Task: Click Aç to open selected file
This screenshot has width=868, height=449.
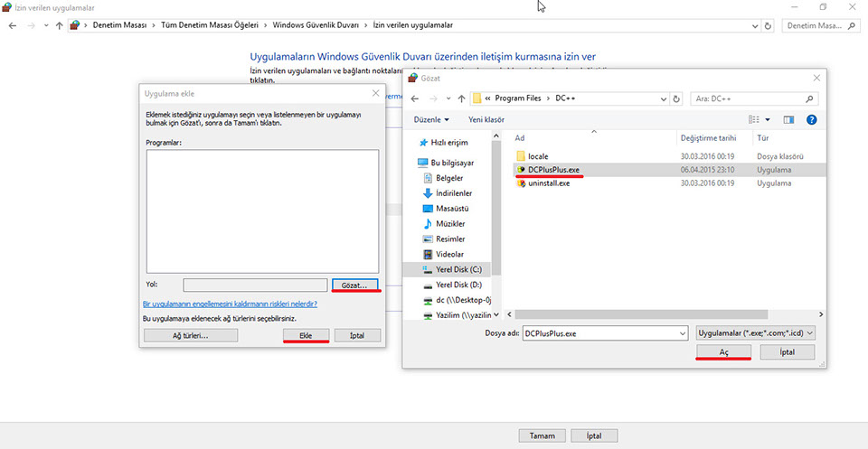Action: (723, 351)
